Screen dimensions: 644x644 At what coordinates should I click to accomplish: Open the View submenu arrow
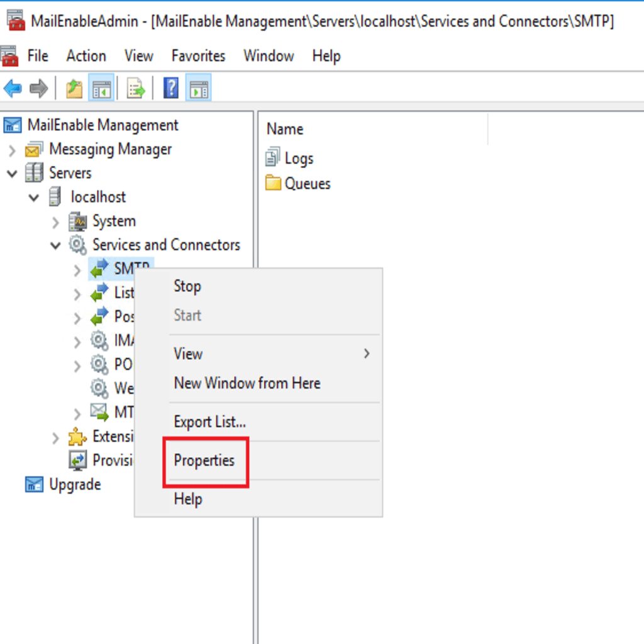(367, 353)
